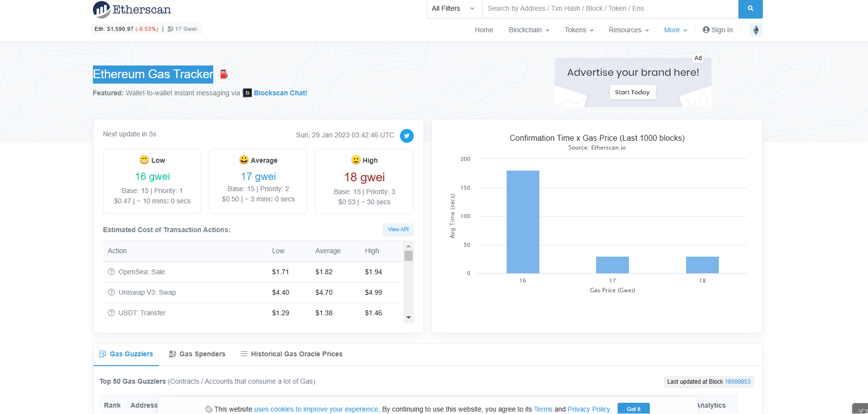Click the Eth price $1,590.97 text

tap(120, 29)
